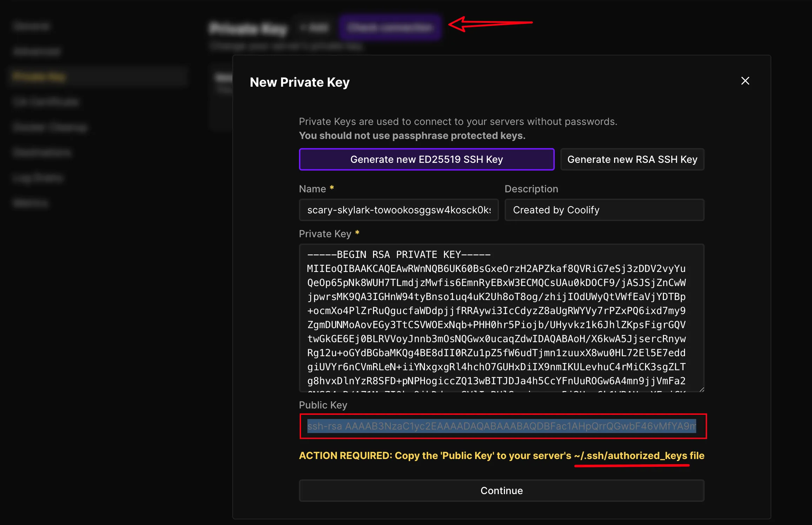Select the highlighted Private Key sidebar item

[x=39, y=77]
